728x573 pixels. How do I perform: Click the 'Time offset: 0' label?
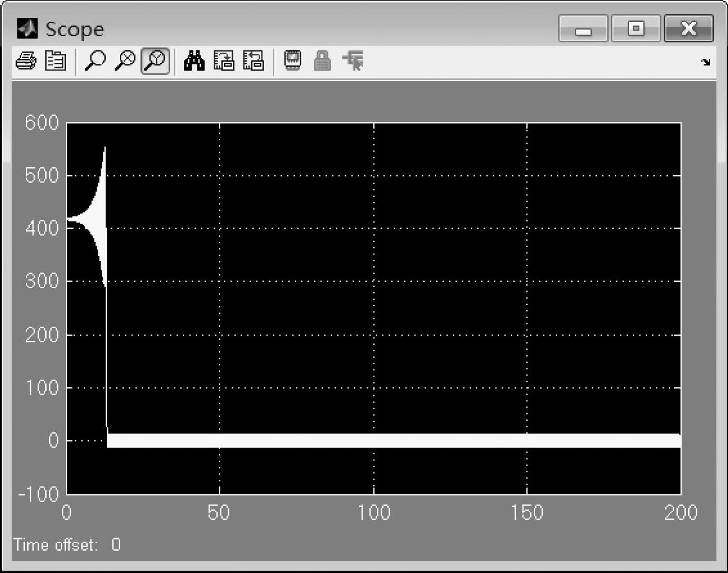67,545
